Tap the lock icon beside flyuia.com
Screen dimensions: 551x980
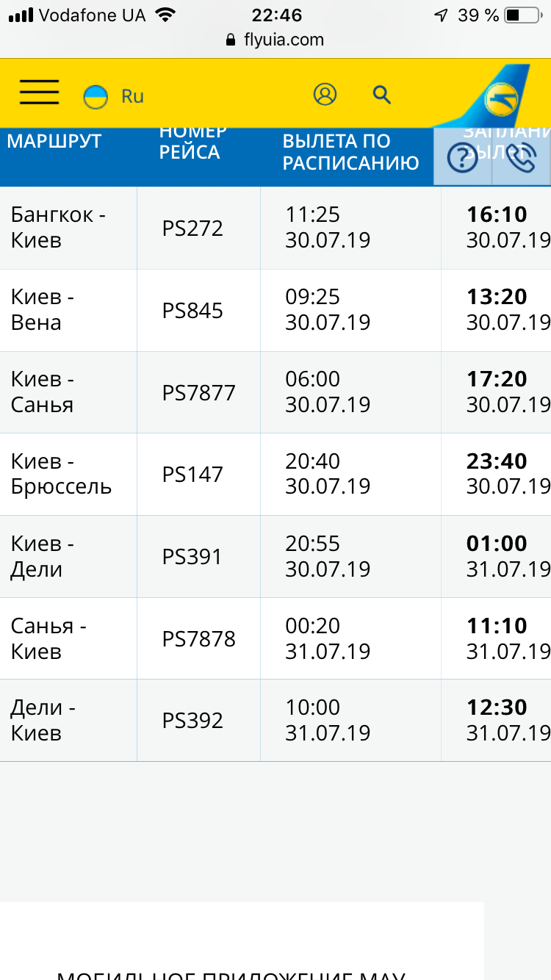pos(231,40)
